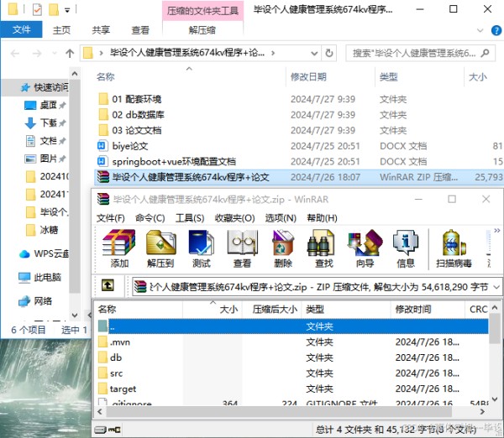
Task: Click the Explorer forward arrow
Action: [37, 53]
